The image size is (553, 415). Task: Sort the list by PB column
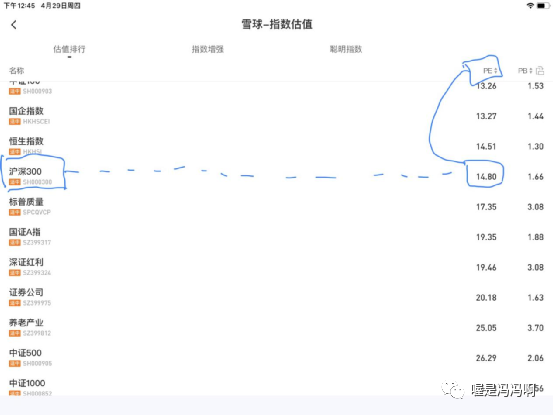525,71
